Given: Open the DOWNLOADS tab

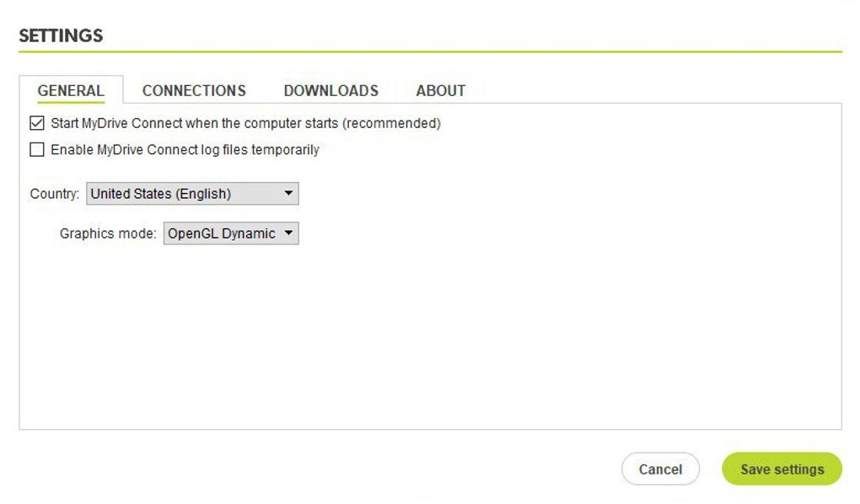Looking at the screenshot, I should click(x=331, y=91).
